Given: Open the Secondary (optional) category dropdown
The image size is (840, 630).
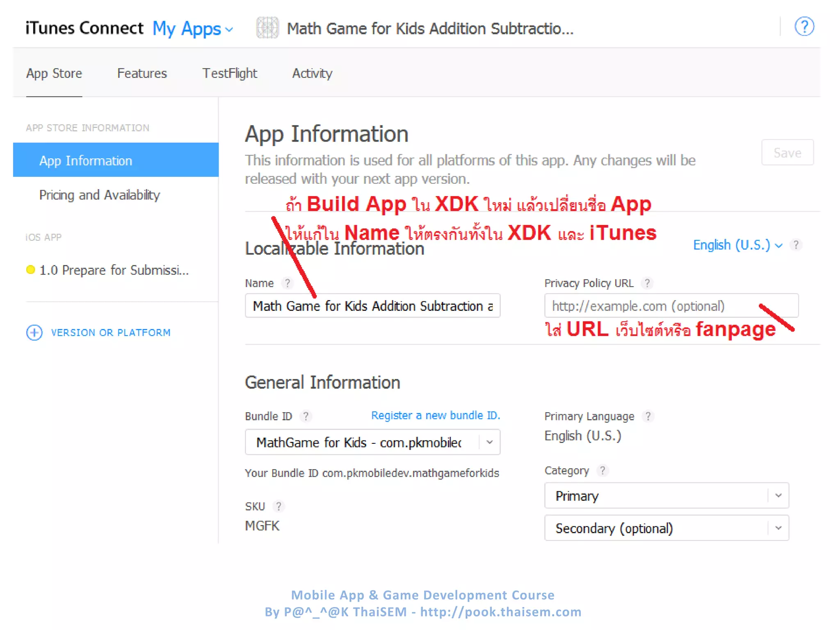Looking at the screenshot, I should pyautogui.click(x=667, y=528).
